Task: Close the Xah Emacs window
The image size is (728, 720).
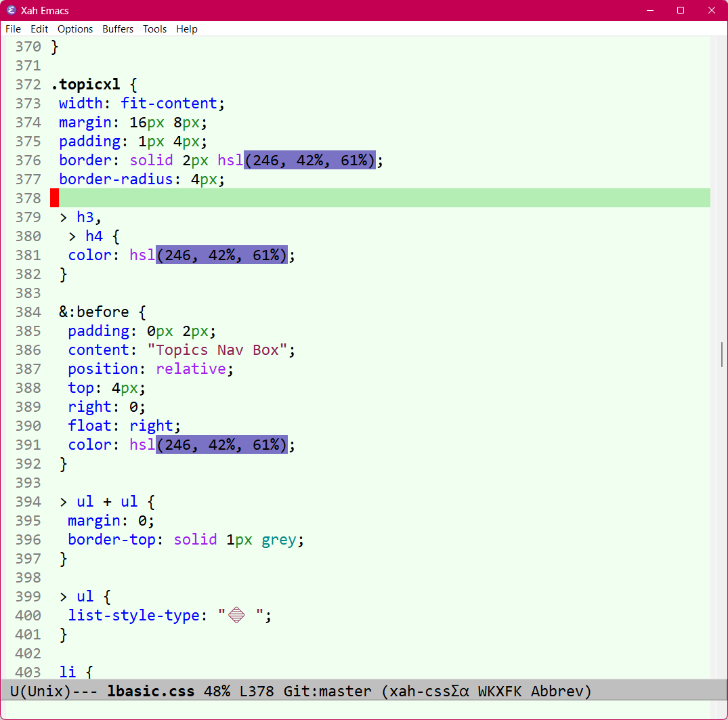Action: tap(711, 10)
